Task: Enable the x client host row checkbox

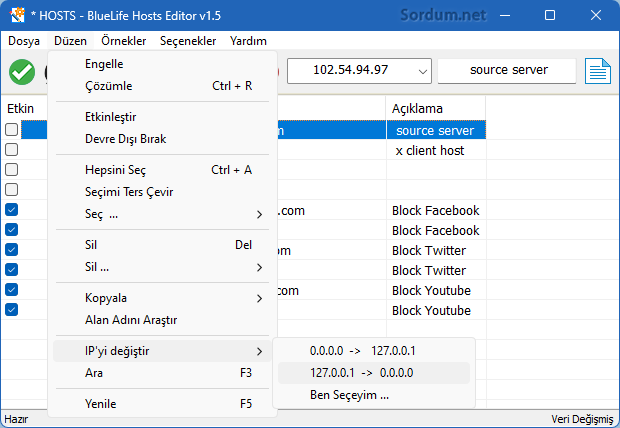Action: point(11,150)
